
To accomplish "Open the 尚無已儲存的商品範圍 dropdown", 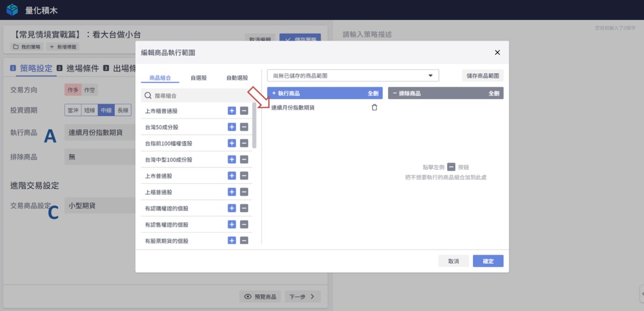I will pyautogui.click(x=353, y=76).
